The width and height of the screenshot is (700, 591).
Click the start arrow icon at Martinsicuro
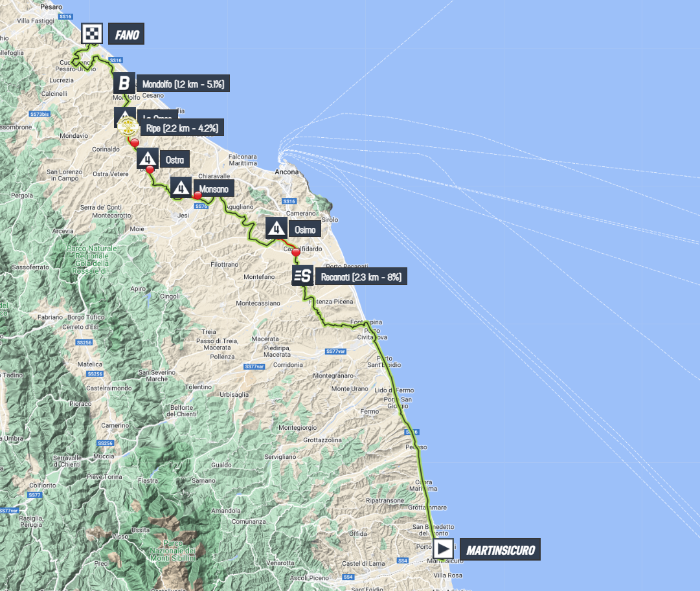[444, 550]
